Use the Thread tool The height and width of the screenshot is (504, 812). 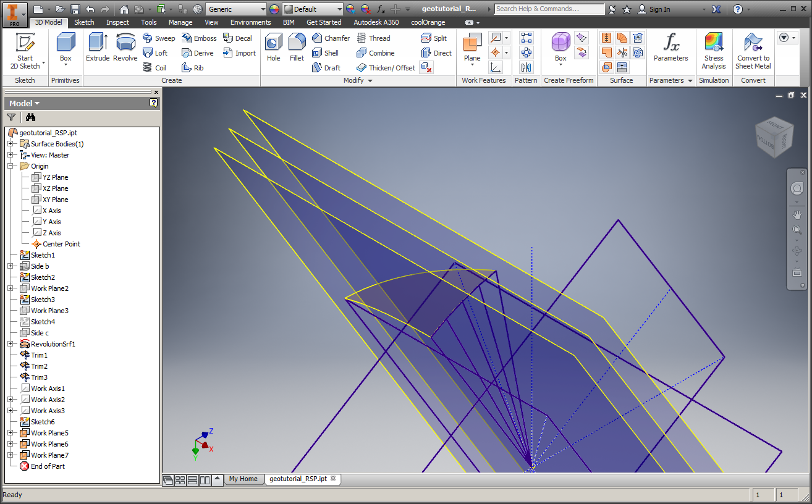point(373,38)
